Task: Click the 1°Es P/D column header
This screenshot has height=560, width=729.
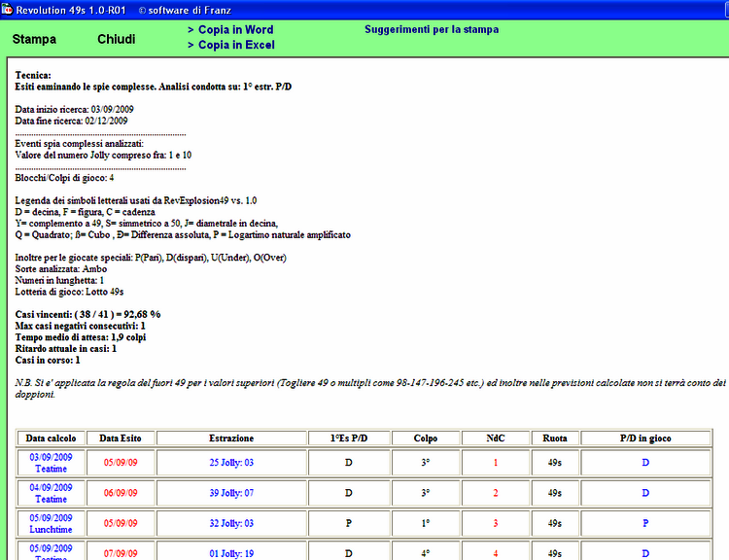Action: 349,438
